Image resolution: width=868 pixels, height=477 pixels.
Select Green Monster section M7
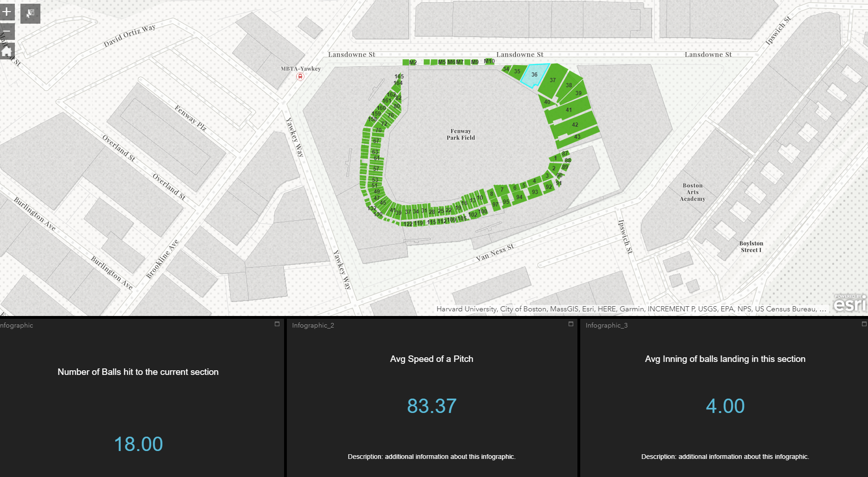(460, 62)
